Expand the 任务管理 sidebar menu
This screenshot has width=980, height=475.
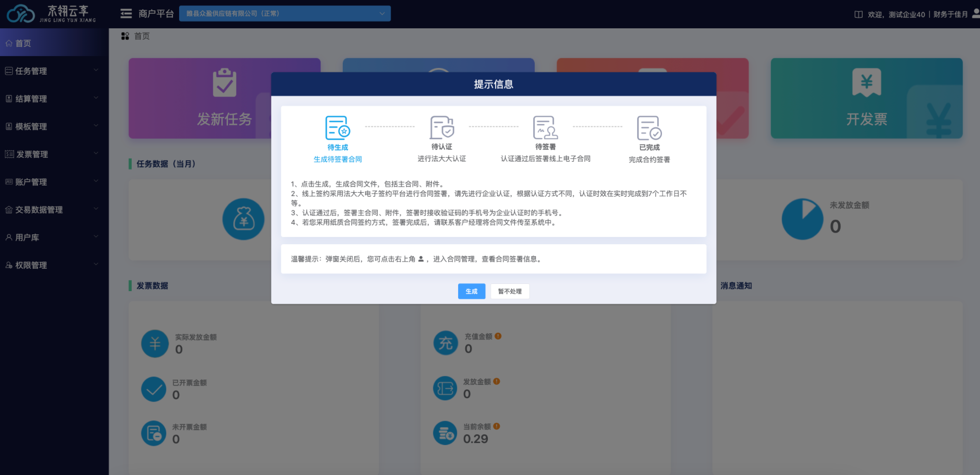[51, 71]
